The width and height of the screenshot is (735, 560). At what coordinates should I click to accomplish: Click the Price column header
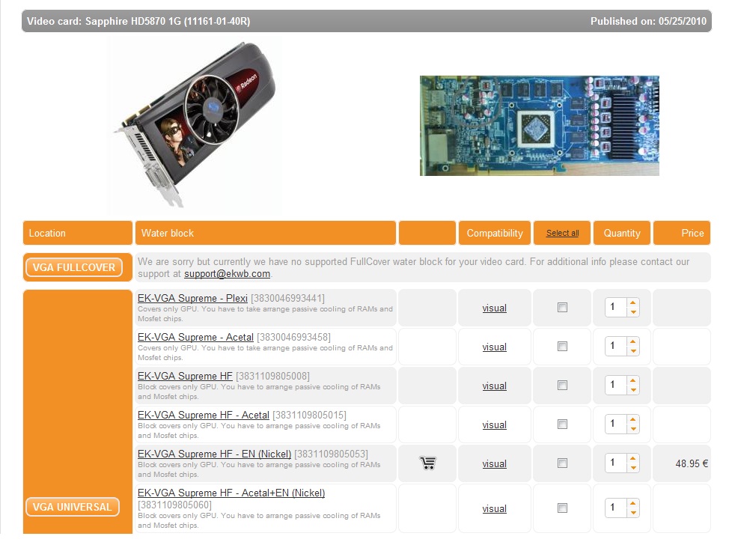tap(682, 233)
